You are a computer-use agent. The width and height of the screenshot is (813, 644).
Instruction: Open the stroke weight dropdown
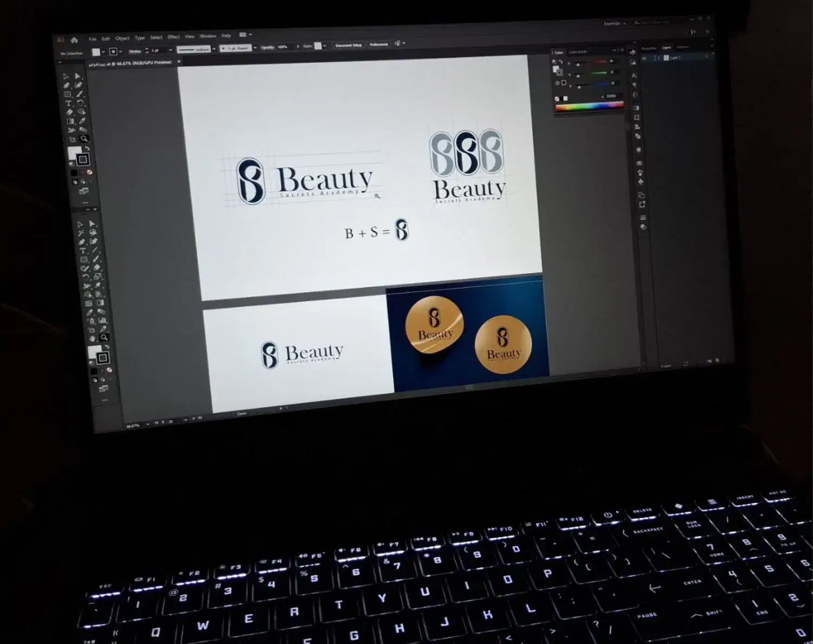pos(170,50)
